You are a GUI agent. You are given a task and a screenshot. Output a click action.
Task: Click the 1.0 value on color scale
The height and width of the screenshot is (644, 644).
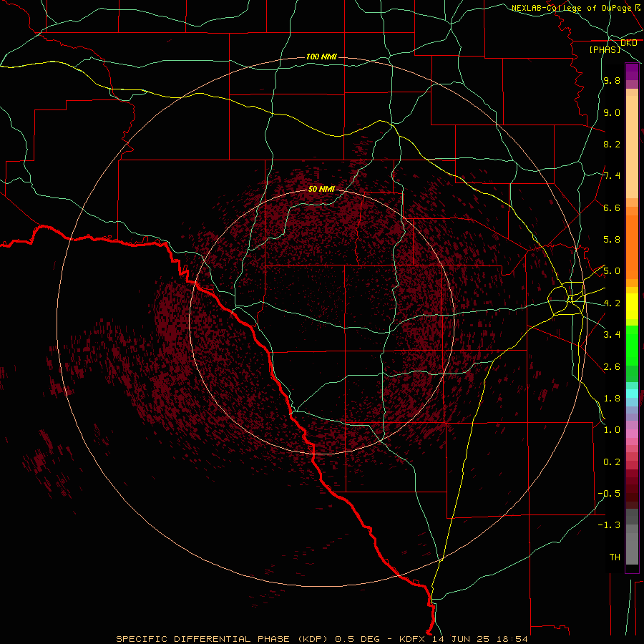(612, 430)
